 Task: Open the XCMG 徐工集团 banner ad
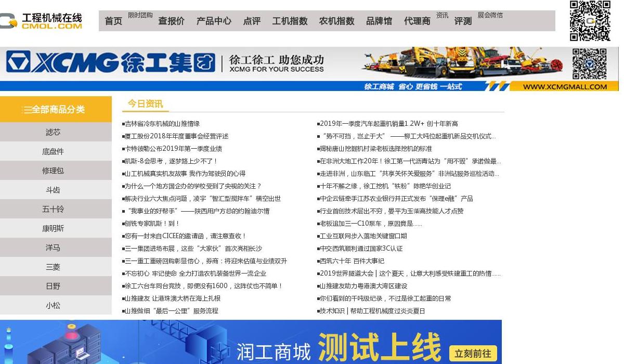coord(309,69)
